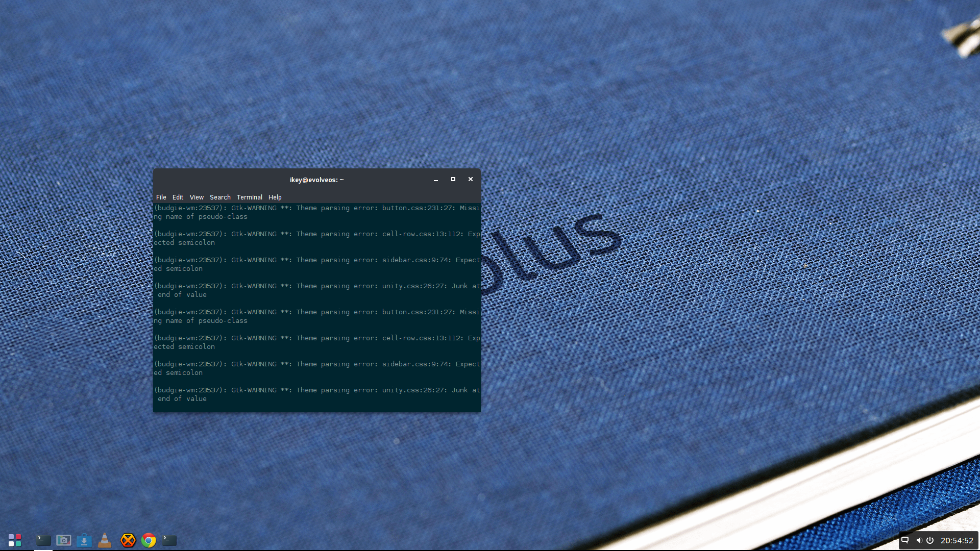Click the Terminal icon beside Chrome

pos(169,540)
